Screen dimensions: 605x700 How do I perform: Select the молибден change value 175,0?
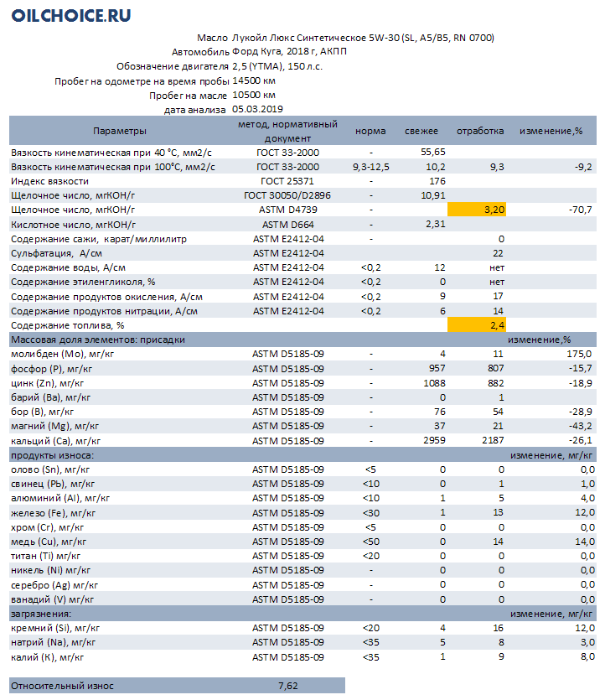pyautogui.click(x=579, y=354)
